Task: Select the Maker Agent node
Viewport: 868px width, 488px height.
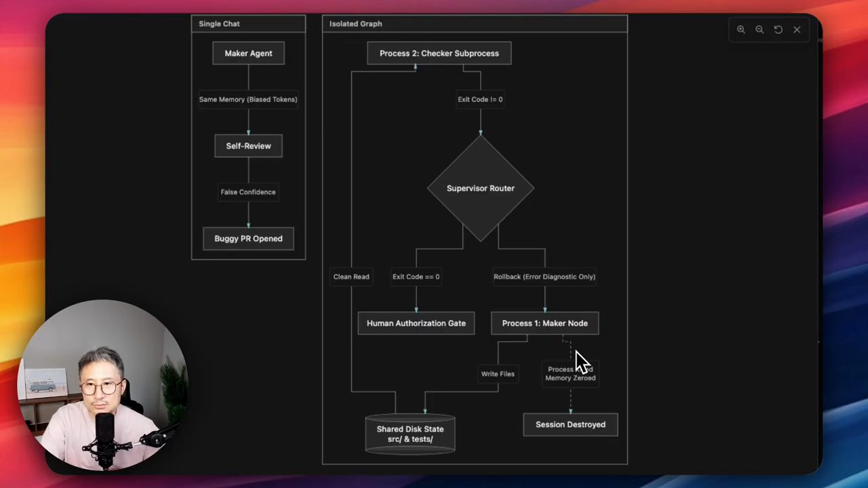Action: point(248,54)
